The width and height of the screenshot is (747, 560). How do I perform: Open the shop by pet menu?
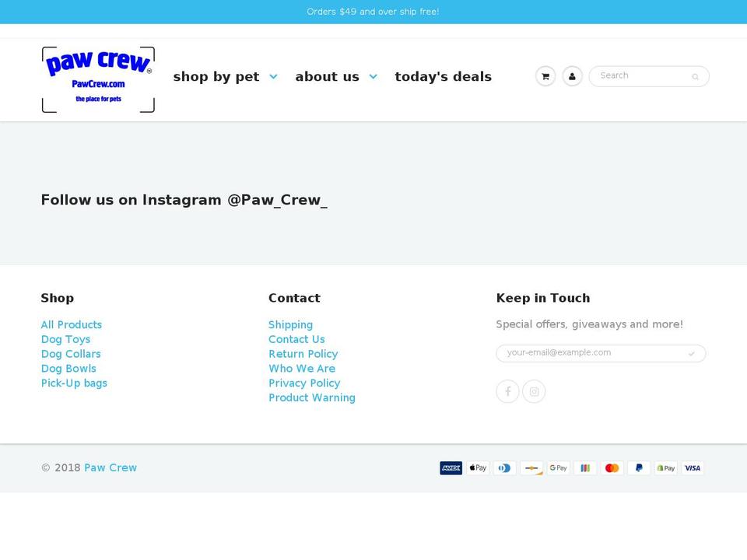[216, 77]
